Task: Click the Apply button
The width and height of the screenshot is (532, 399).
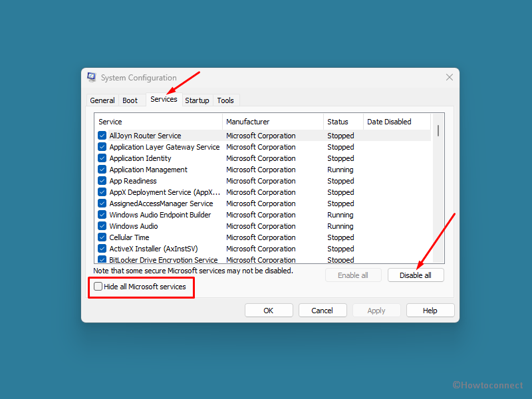Action: [376, 311]
